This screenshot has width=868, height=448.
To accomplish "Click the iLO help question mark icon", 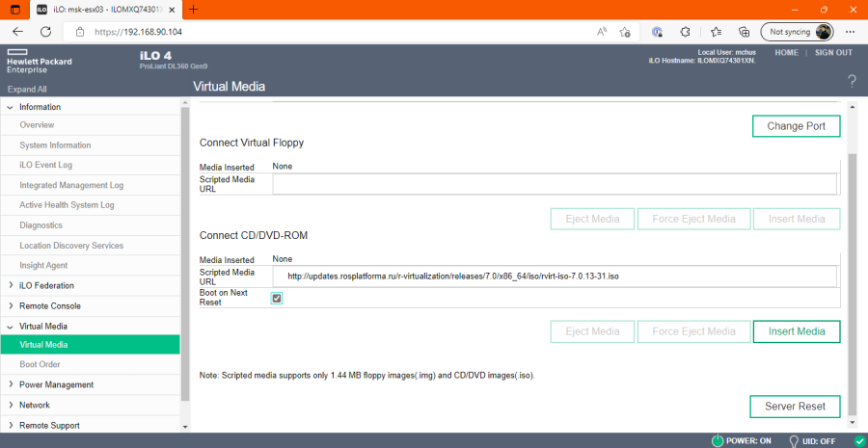I will pyautogui.click(x=852, y=79).
